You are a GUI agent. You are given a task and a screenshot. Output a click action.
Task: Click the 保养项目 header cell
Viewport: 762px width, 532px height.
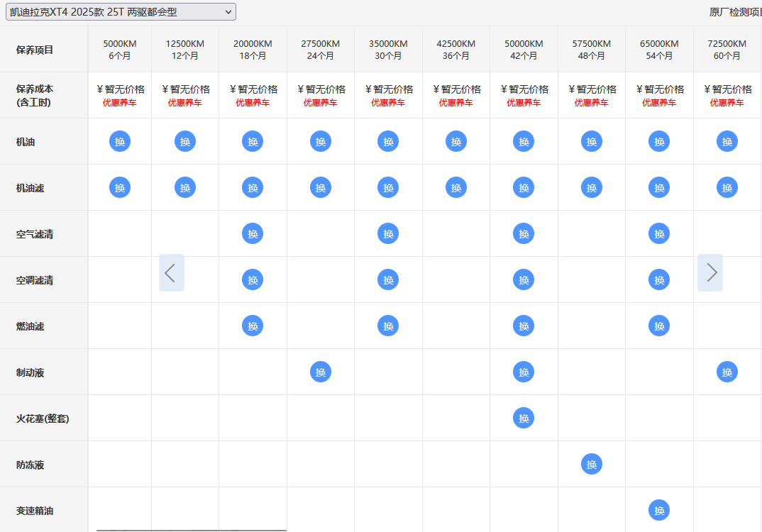tap(35, 50)
